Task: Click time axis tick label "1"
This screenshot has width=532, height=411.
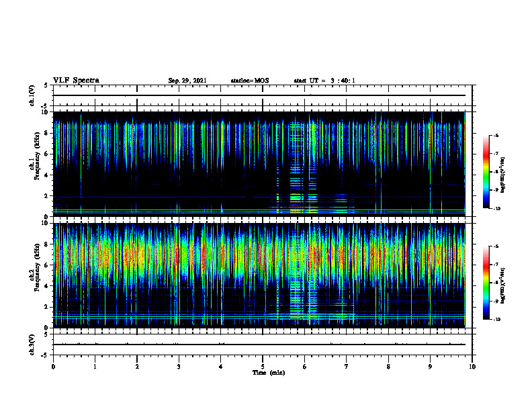Action: (x=95, y=367)
